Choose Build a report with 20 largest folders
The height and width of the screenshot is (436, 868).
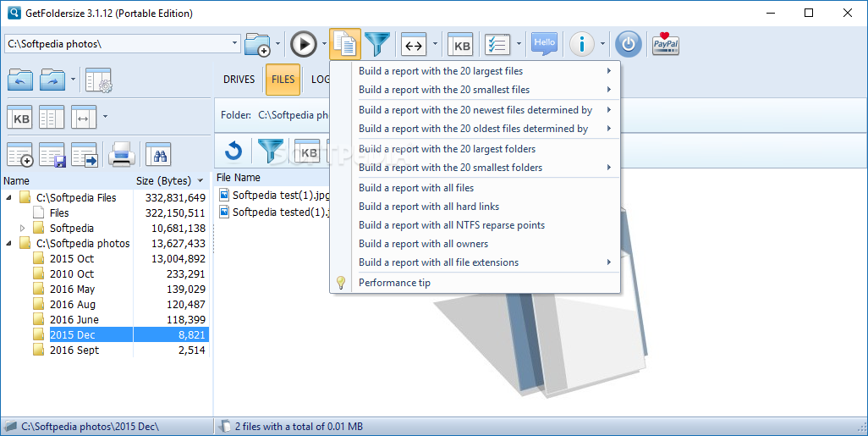point(475,149)
